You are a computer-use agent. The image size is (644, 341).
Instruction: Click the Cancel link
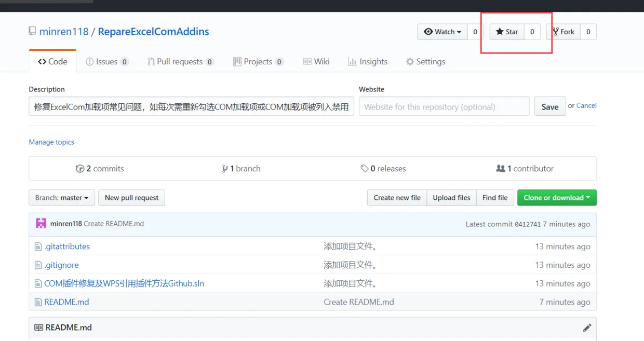point(586,105)
